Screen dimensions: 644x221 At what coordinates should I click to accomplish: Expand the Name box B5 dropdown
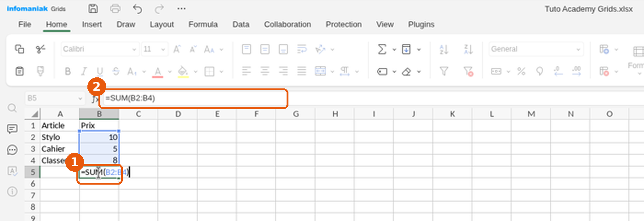81,98
